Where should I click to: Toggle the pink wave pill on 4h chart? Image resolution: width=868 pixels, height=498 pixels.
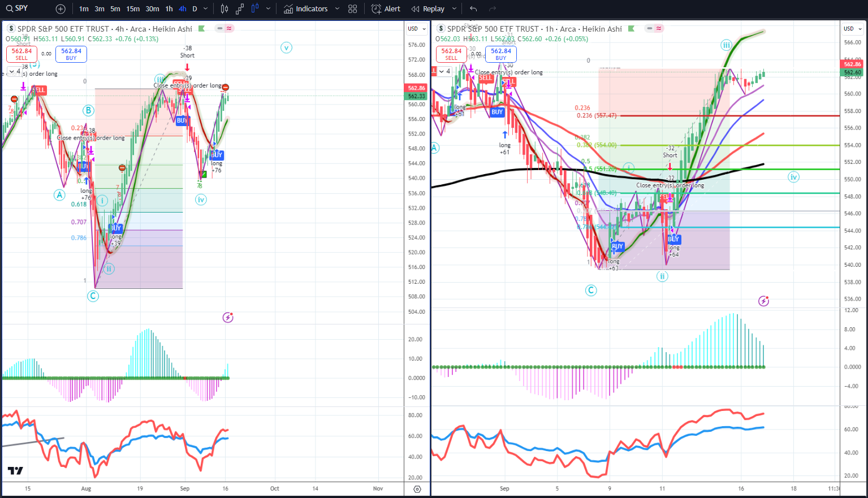coord(229,28)
